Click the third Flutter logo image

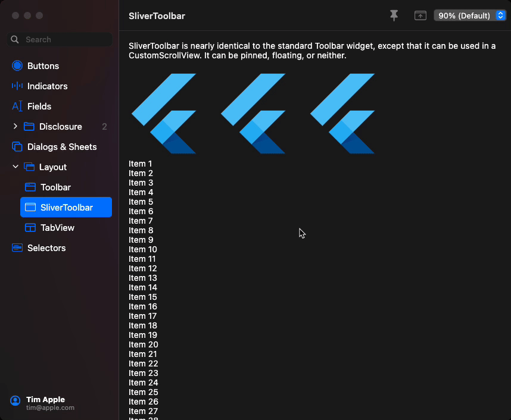(x=342, y=113)
